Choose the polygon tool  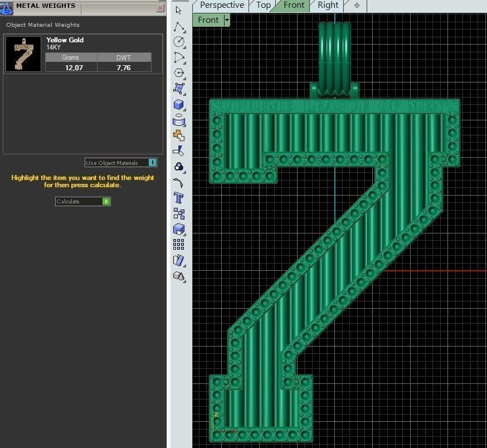(x=179, y=73)
